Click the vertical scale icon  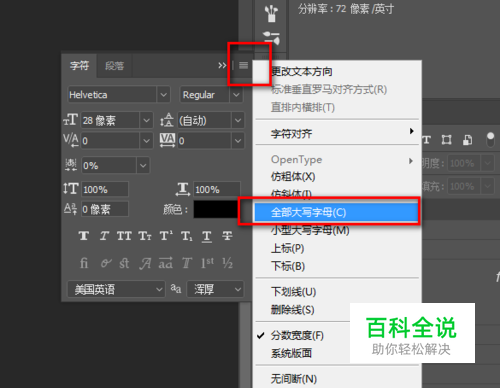(x=71, y=189)
